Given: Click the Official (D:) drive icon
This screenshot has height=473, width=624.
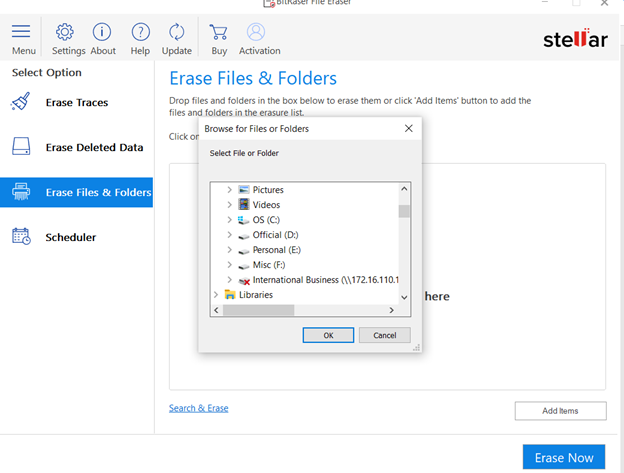Looking at the screenshot, I should 244,236.
